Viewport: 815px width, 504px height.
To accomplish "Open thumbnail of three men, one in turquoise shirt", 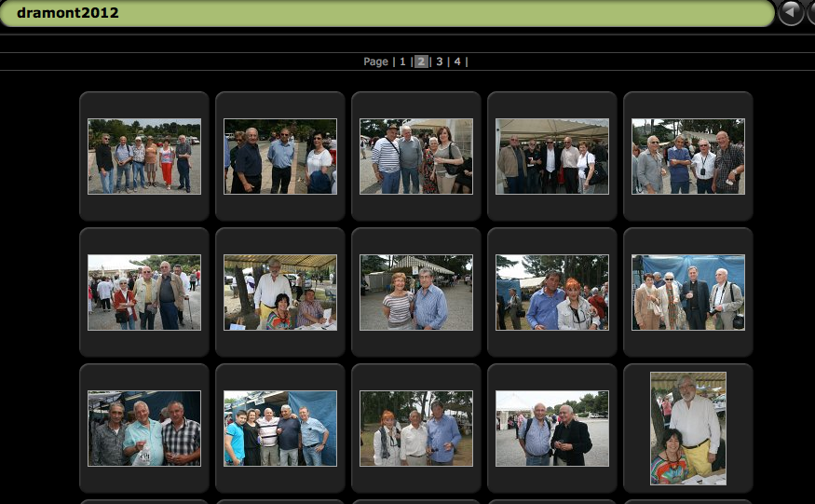I will (x=144, y=428).
